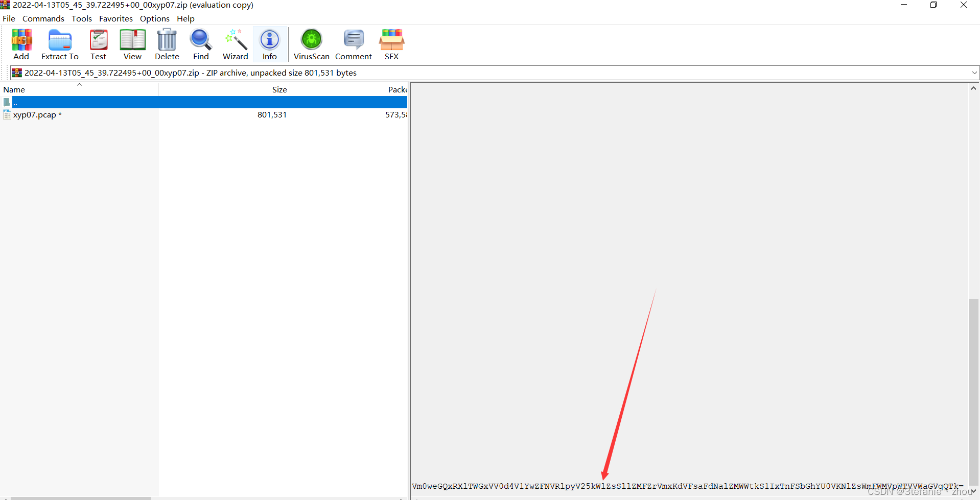The image size is (980, 500).
Task: Click the comment scrollbar up arrow
Action: pyautogui.click(x=974, y=88)
